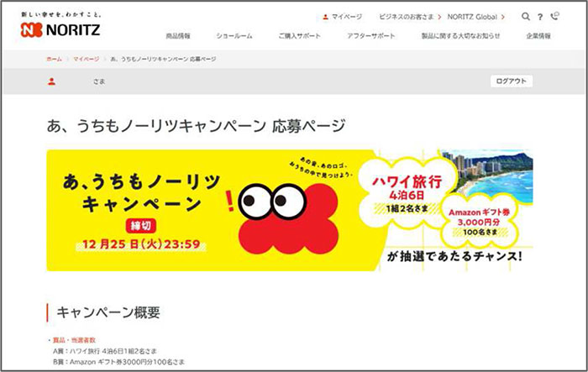Click the キャンペーン概要 heading
The image size is (588, 372).
[x=108, y=312]
